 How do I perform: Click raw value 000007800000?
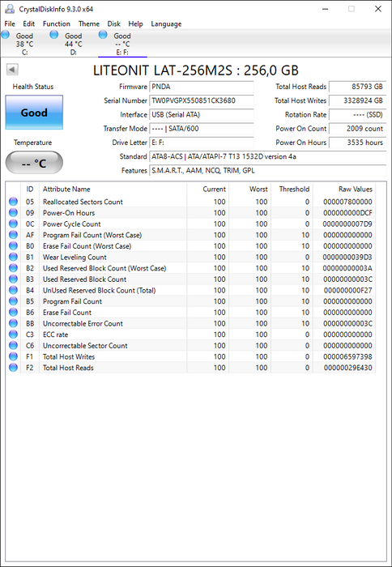point(347,202)
